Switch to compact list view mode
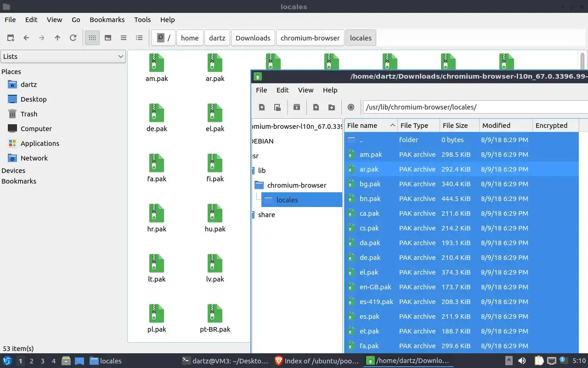Image resolution: width=588 pixels, height=368 pixels. pyautogui.click(x=124, y=38)
